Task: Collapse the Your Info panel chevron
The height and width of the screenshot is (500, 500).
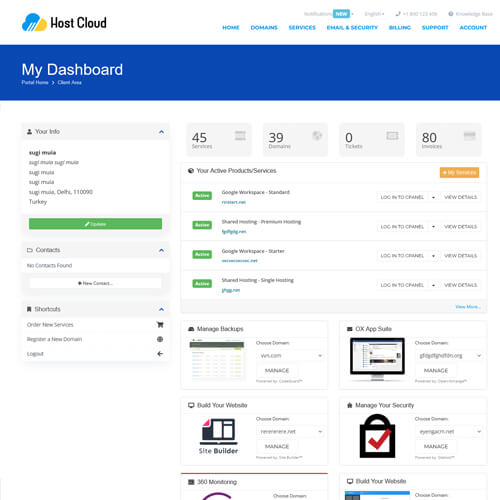Action: pyautogui.click(x=161, y=132)
